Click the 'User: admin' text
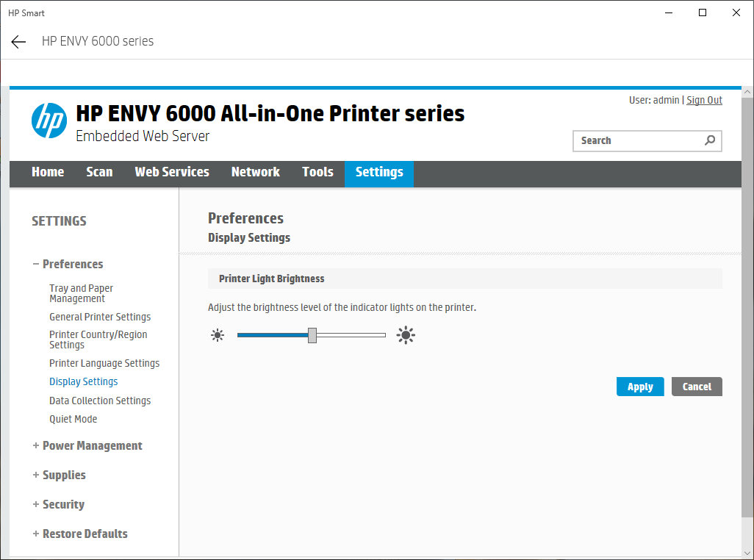754x560 pixels. (653, 100)
